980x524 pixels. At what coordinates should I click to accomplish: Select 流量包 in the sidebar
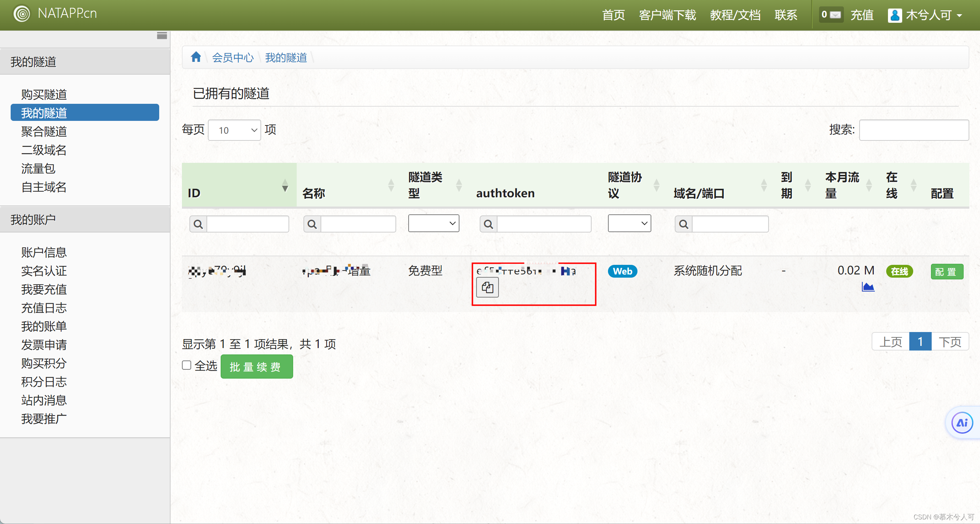(x=38, y=168)
